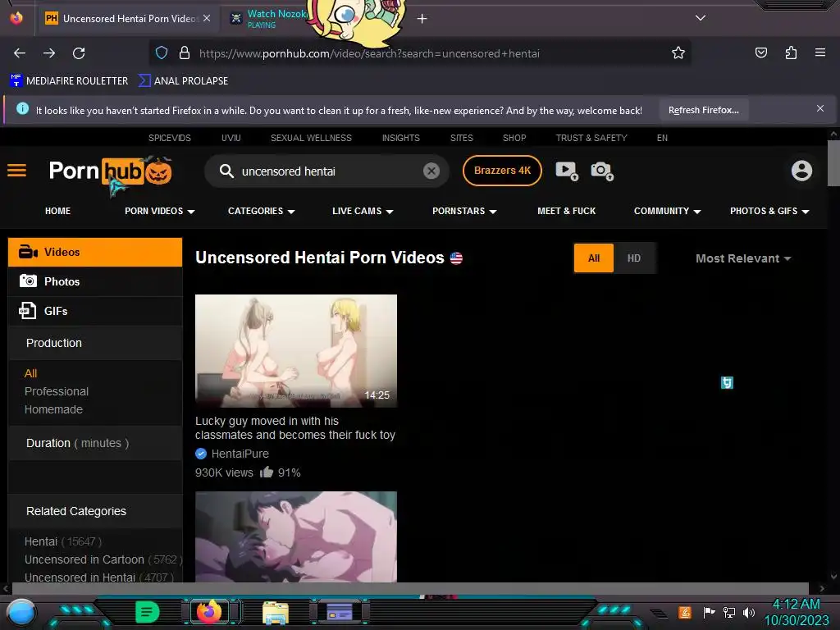
Task: Toggle the All quality filter button
Action: coord(594,258)
